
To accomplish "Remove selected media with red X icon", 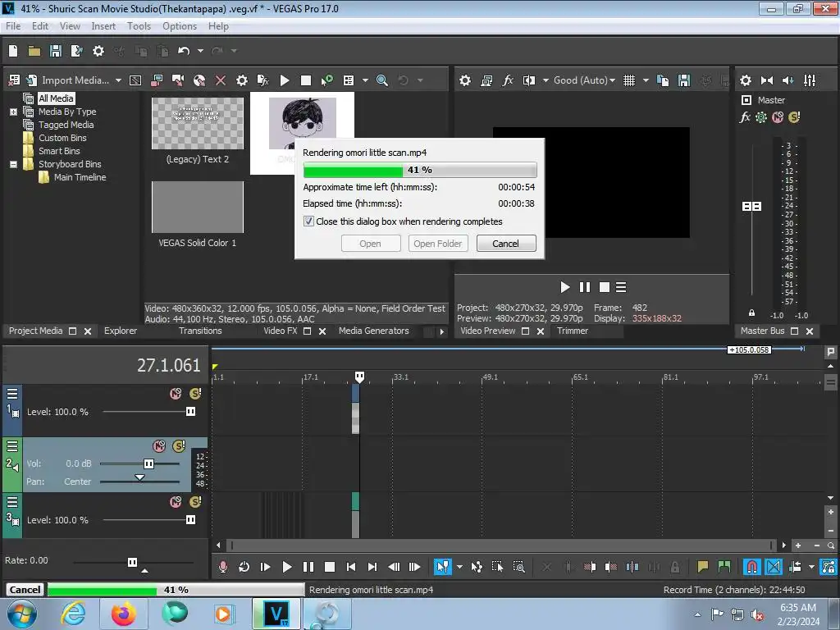I will point(220,80).
